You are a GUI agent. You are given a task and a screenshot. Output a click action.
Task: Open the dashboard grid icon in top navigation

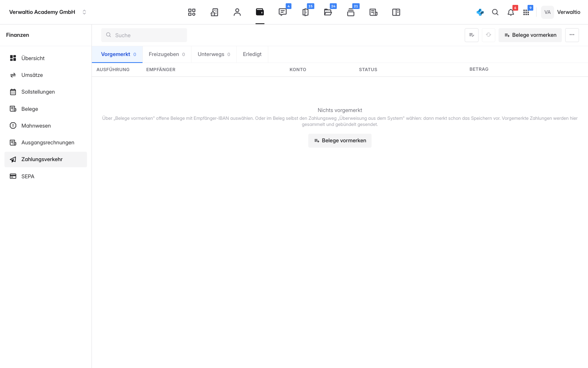point(192,12)
